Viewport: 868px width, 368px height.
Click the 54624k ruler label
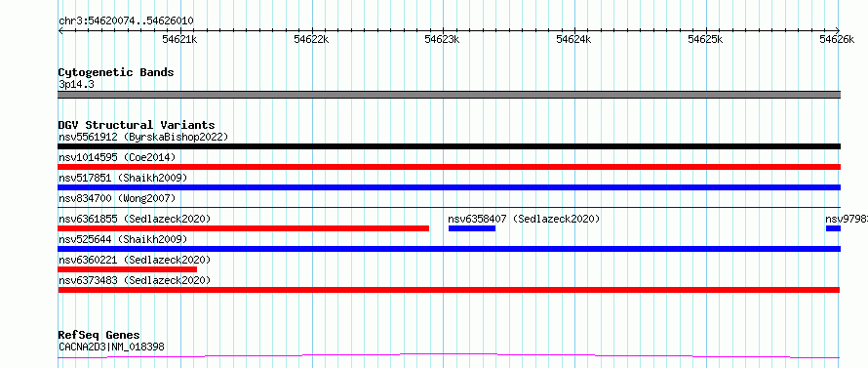tap(574, 39)
